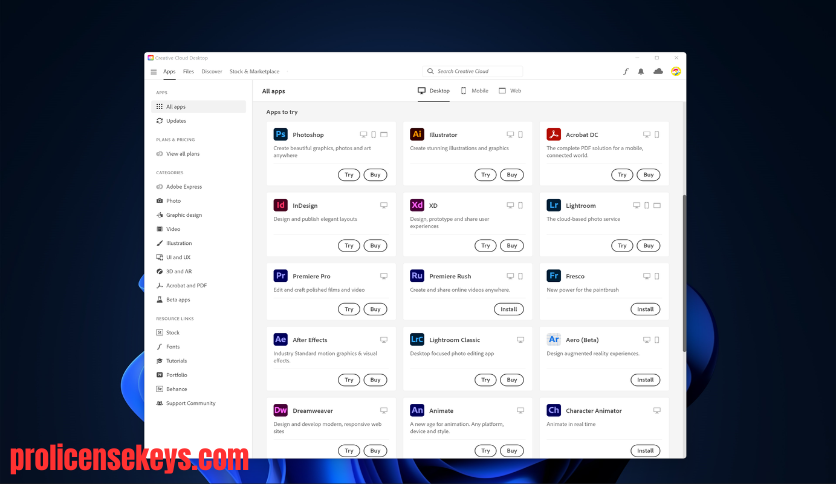This screenshot has width=836, height=484.
Task: Select All apps in sidebar
Action: coord(198,107)
